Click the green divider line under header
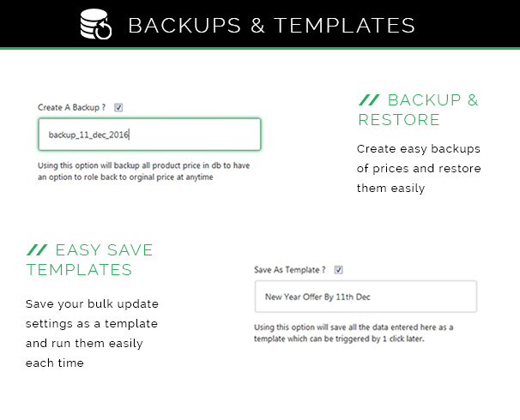This screenshot has height=420, width=520. coord(260,49)
